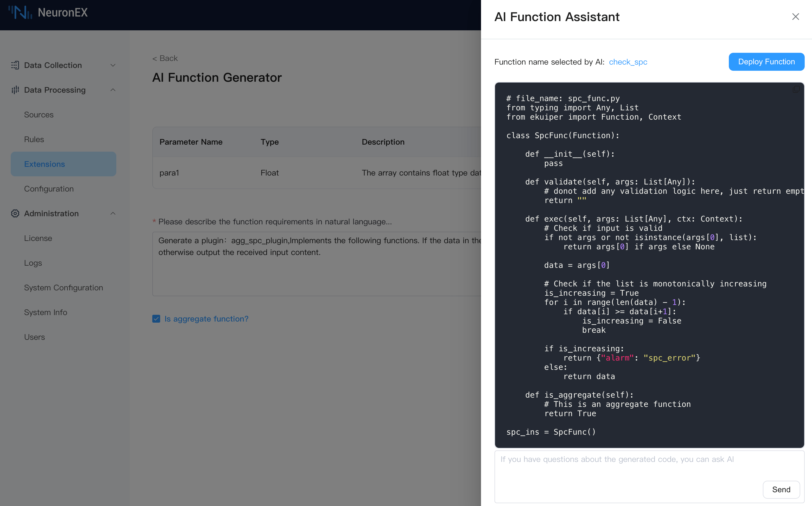Click the Send button
The height and width of the screenshot is (506, 812).
coord(781,490)
